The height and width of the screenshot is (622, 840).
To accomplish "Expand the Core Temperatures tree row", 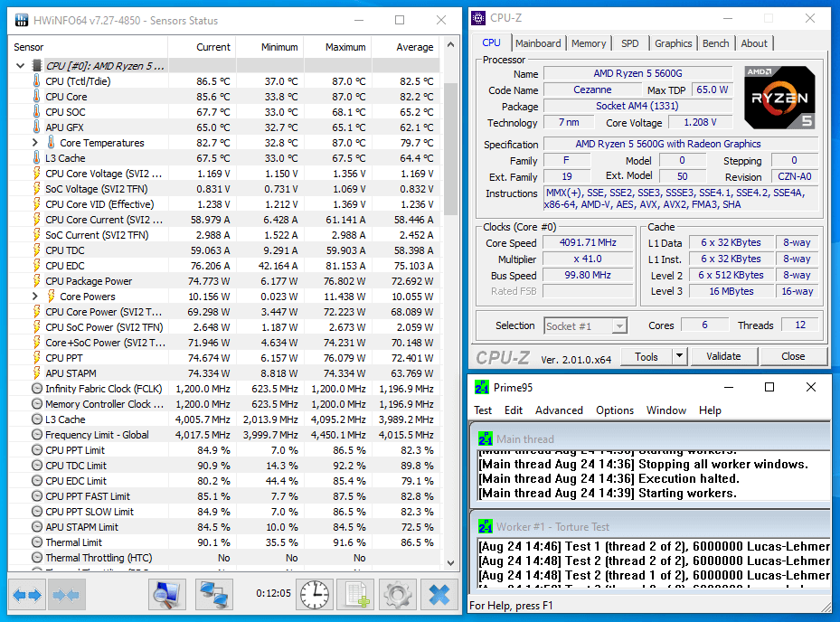I will 35,143.
